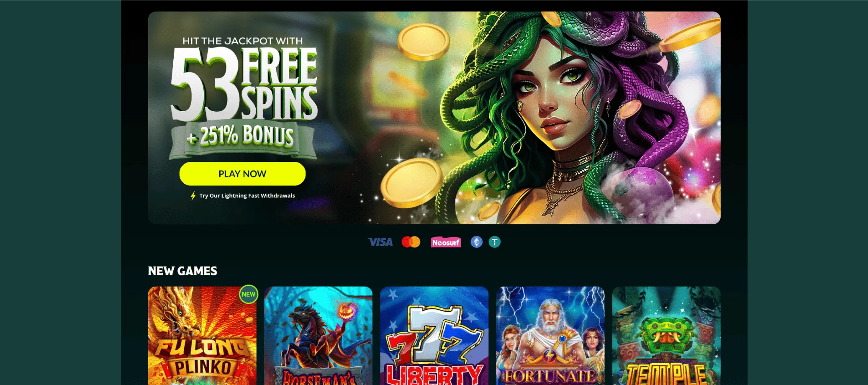The height and width of the screenshot is (385, 868).
Task: Click the green NEW badge on Fu Long Plinko
Action: pos(249,294)
